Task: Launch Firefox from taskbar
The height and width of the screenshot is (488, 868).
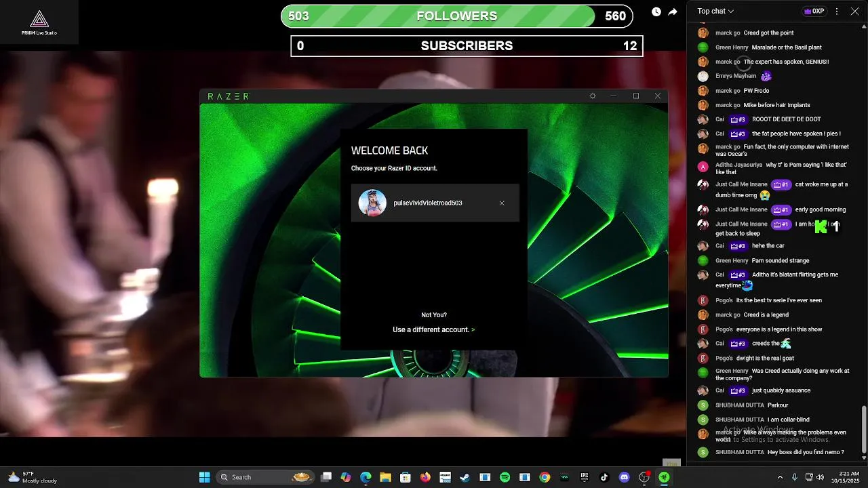Action: click(425, 477)
